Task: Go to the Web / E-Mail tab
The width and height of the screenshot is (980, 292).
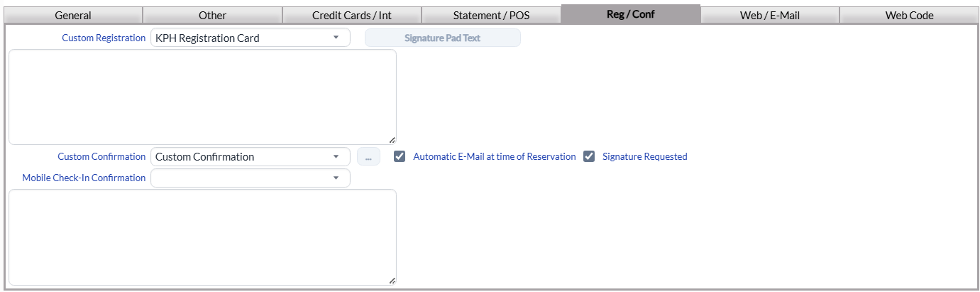Action: click(770, 15)
